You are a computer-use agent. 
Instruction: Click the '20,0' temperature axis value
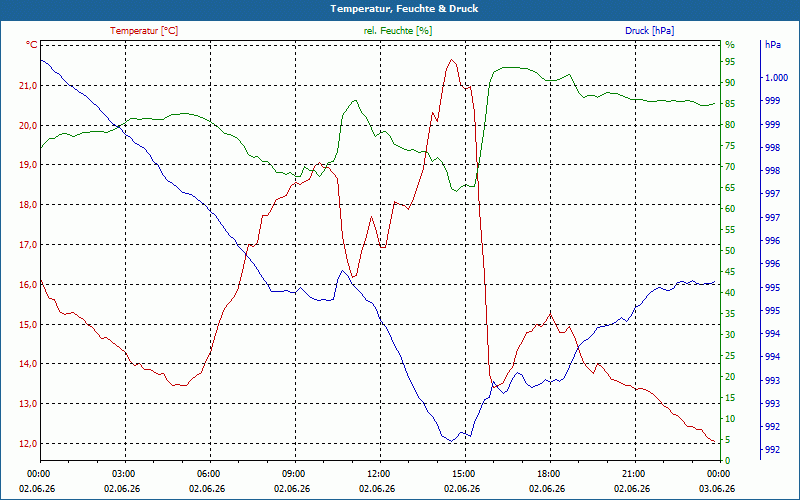click(29, 126)
